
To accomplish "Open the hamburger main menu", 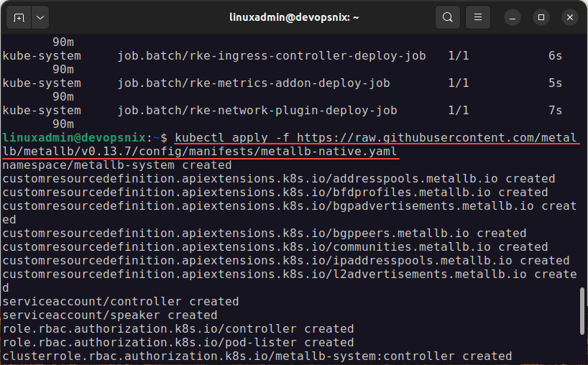I will pyautogui.click(x=478, y=17).
